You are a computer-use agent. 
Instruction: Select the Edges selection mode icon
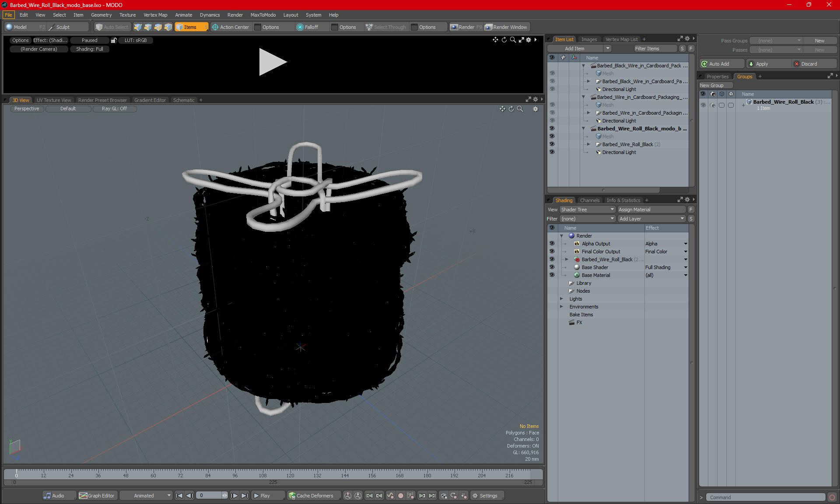pyautogui.click(x=148, y=27)
